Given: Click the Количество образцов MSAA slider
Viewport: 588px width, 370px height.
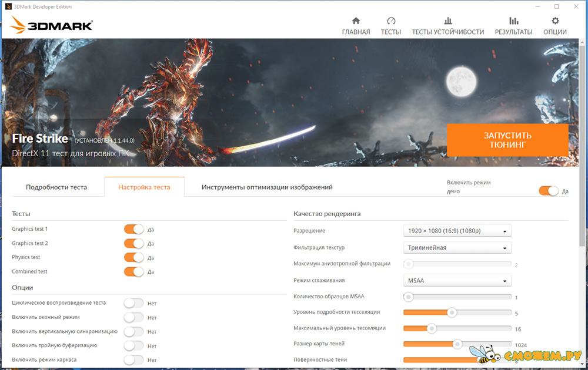Looking at the screenshot, I should (457, 297).
